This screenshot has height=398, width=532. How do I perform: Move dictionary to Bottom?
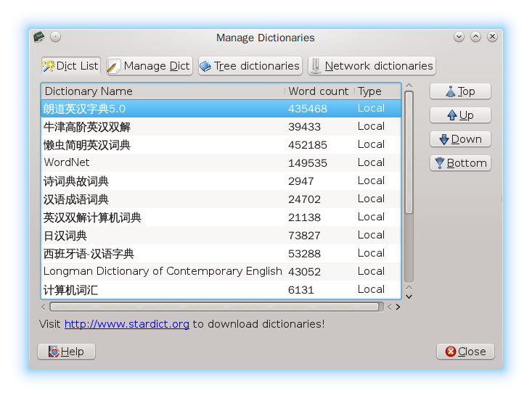[460, 163]
